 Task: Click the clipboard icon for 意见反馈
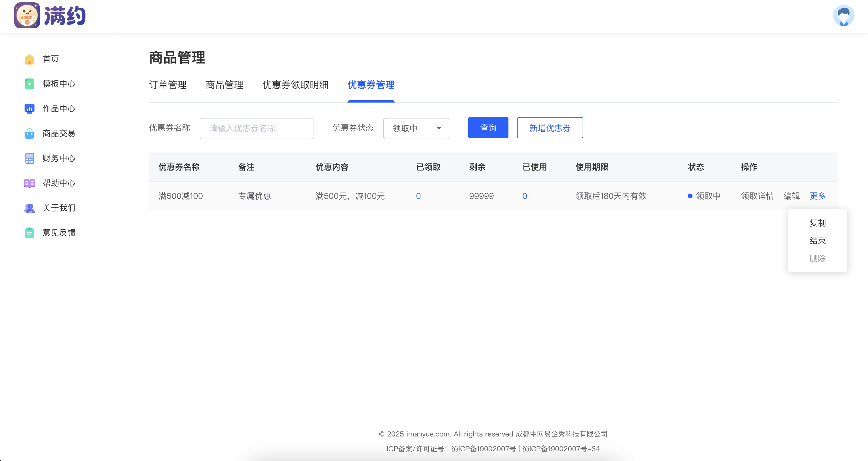30,233
